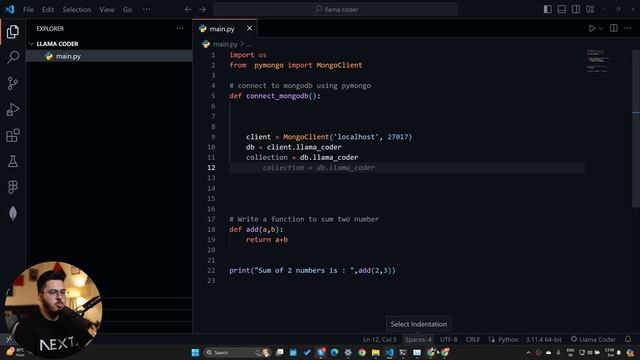Open the Selection menu

(77, 9)
